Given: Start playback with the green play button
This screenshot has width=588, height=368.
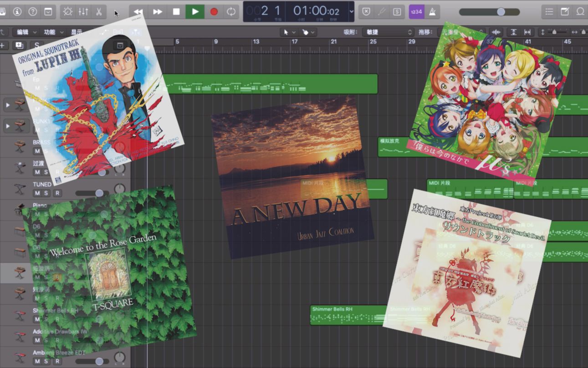Looking at the screenshot, I should pos(195,11).
